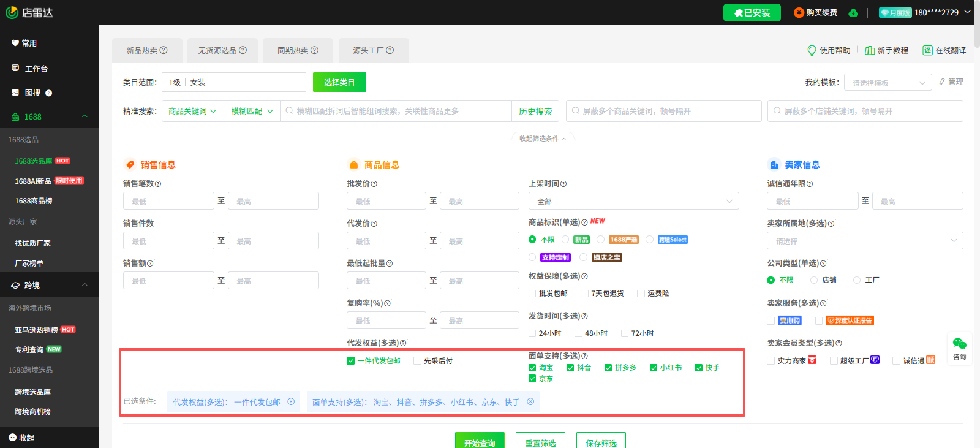Click help icon beside 无货源选品 tab
Viewport: 980px width, 448px height.
[243, 50]
